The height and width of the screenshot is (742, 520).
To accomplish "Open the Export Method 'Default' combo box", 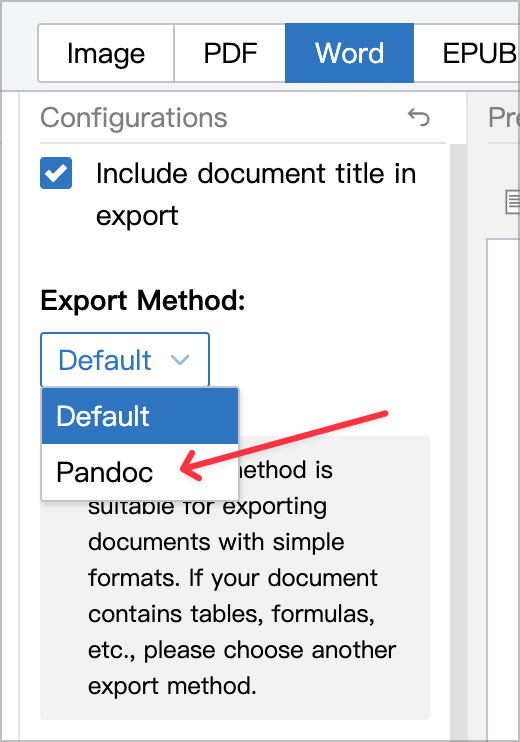I will 125,360.
